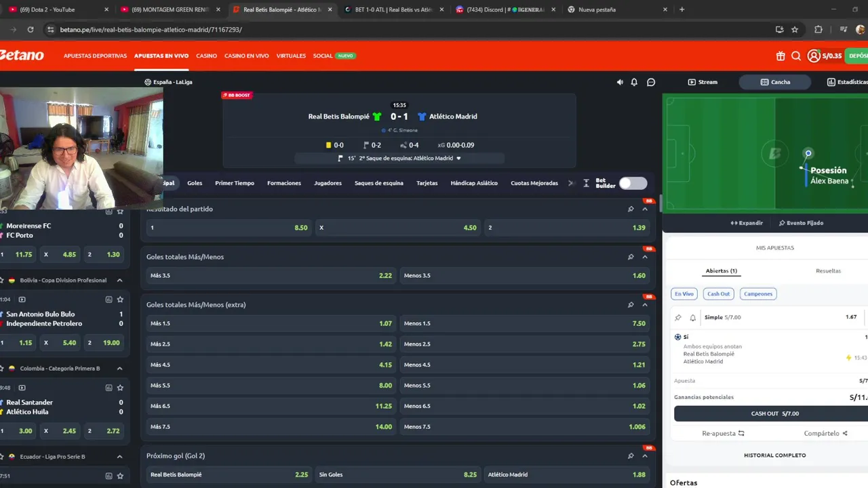Image resolution: width=868 pixels, height=488 pixels.
Task: Open the match chat bubble icon
Action: click(x=651, y=82)
